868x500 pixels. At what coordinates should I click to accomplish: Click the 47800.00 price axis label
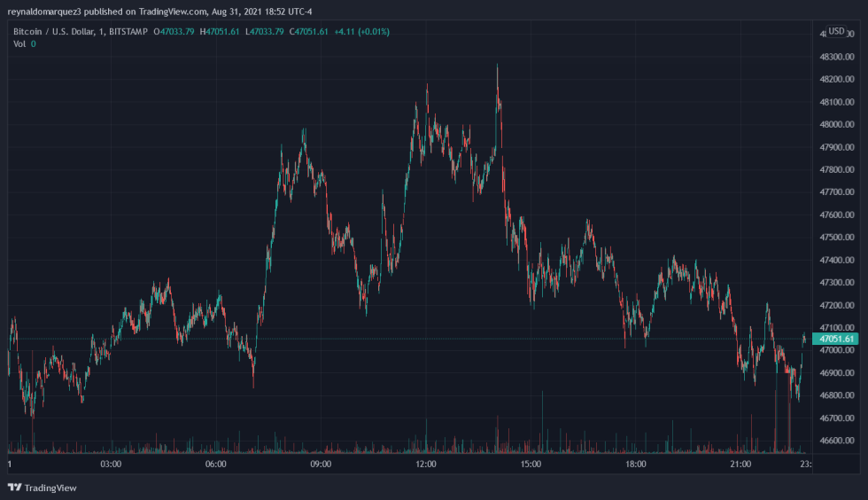pyautogui.click(x=836, y=169)
